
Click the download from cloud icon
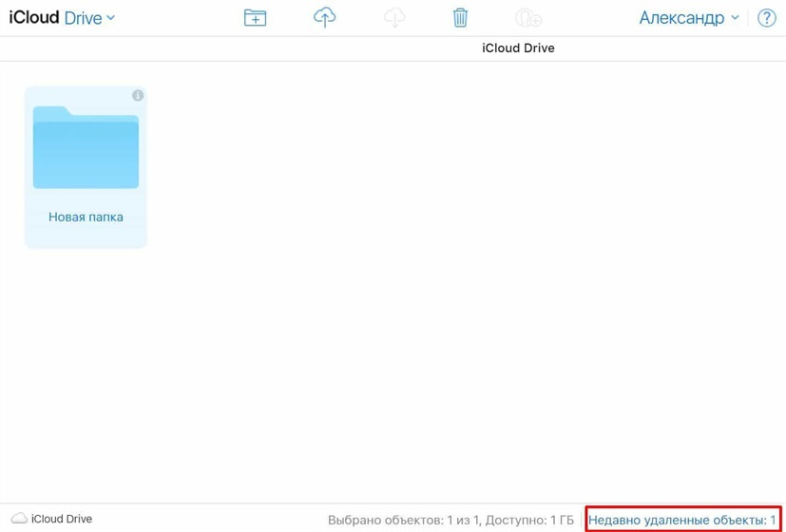pos(394,18)
